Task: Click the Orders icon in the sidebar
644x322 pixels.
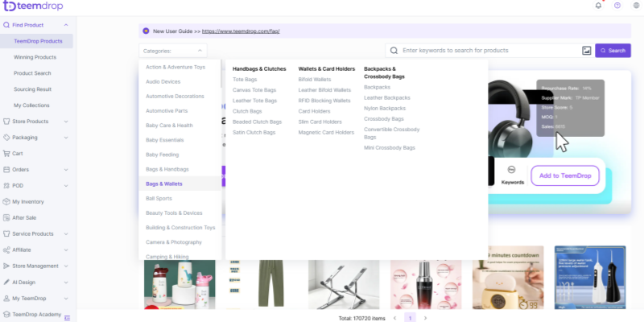Action: (6, 170)
